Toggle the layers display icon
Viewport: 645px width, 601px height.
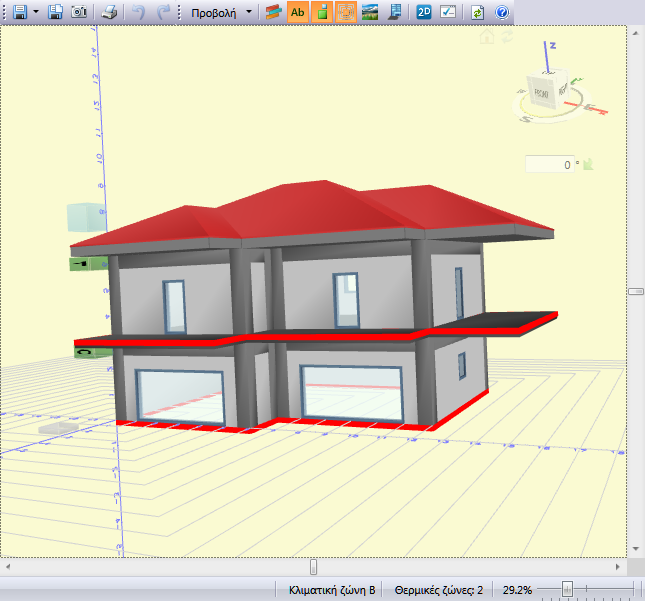(x=273, y=12)
